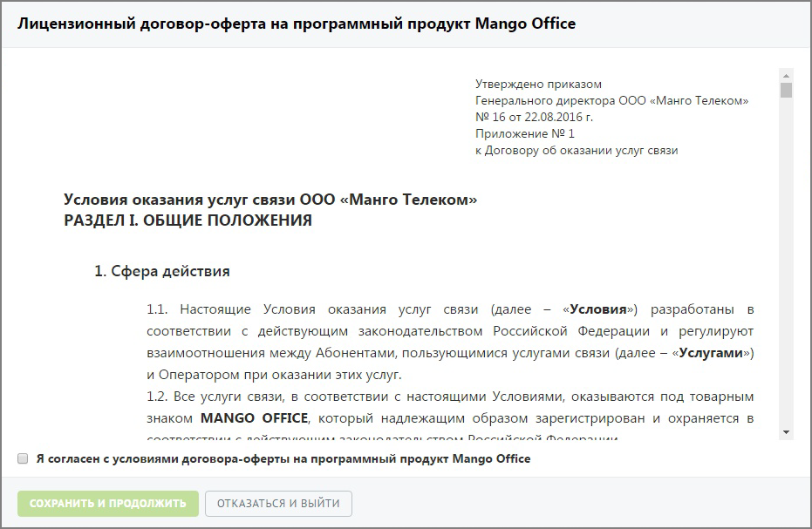Click the heading РАЗДЕЛ I. ОБЩИЕ ПОЛОЖЕНИЯ
This screenshot has height=529, width=812.
click(188, 220)
